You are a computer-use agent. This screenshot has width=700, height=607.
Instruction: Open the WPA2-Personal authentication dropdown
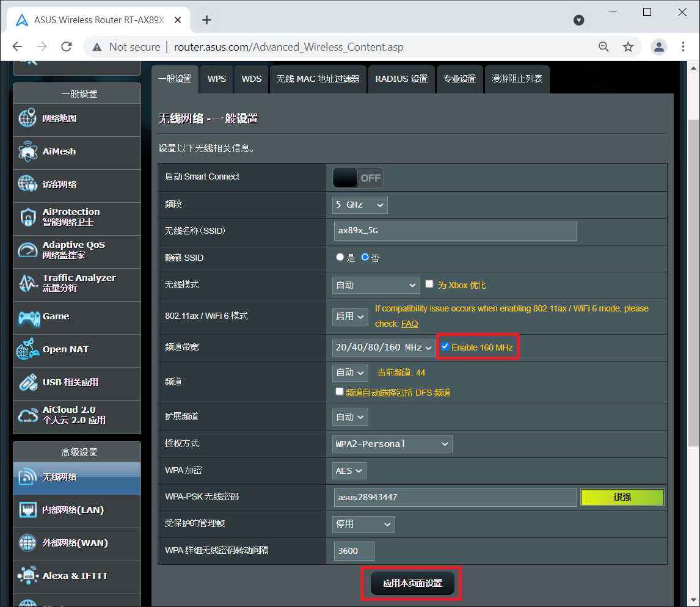coord(392,444)
